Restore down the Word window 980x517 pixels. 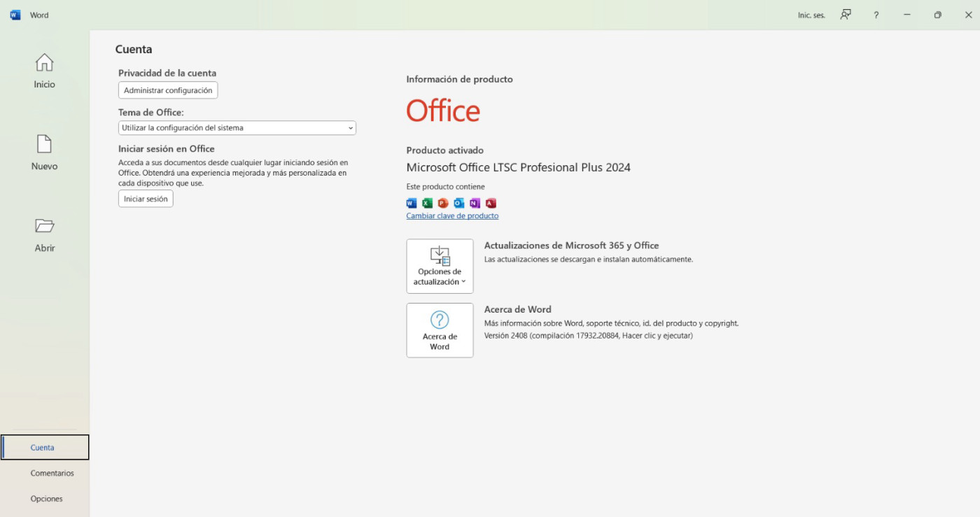tap(937, 15)
